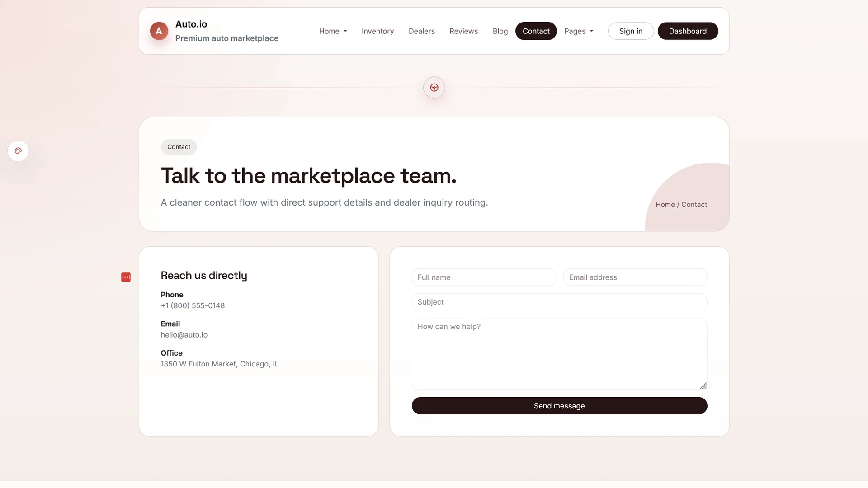Click the "Office" label
The width and height of the screenshot is (868, 488).
click(171, 353)
